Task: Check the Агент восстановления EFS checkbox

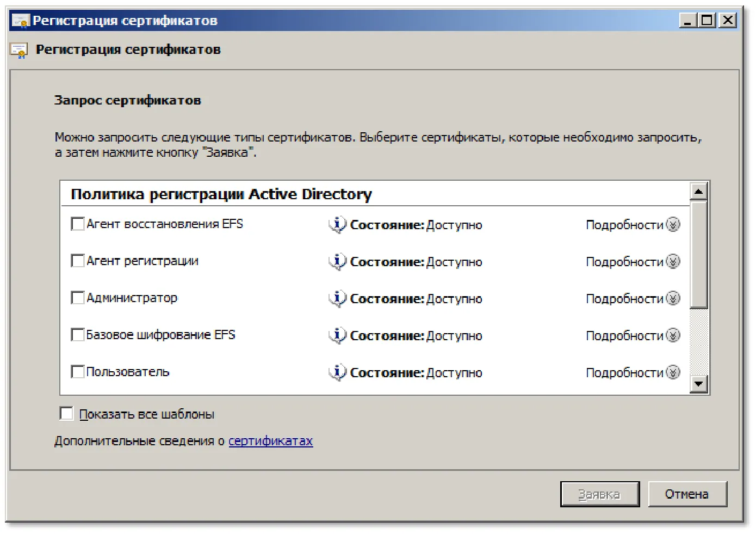Action: (x=78, y=224)
